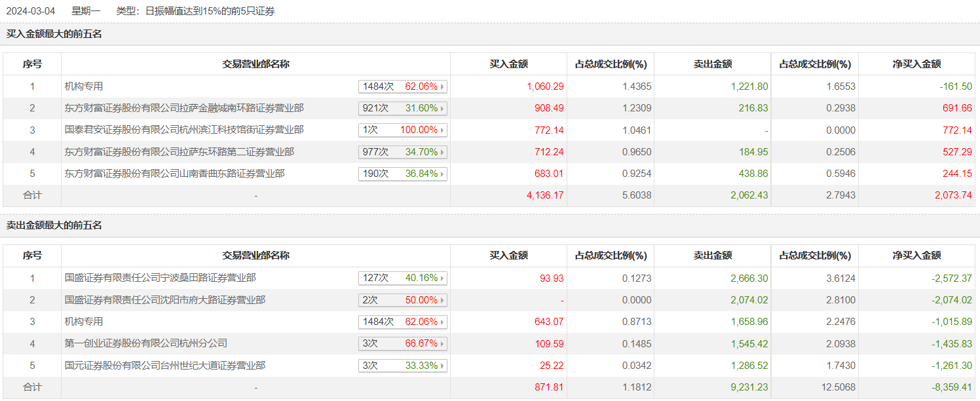Click the arrow icon beside 1次 100.00%
This screenshot has height=401, width=980.
pyautogui.click(x=443, y=130)
